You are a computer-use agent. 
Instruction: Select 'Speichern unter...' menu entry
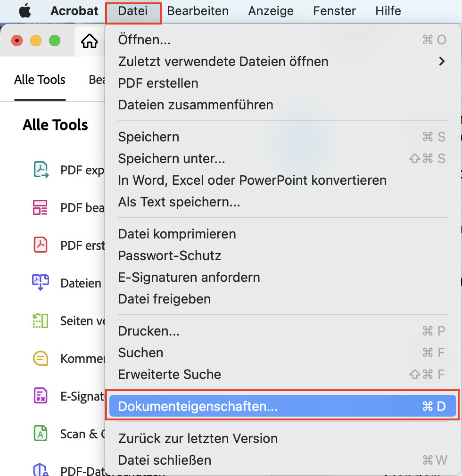172,158
